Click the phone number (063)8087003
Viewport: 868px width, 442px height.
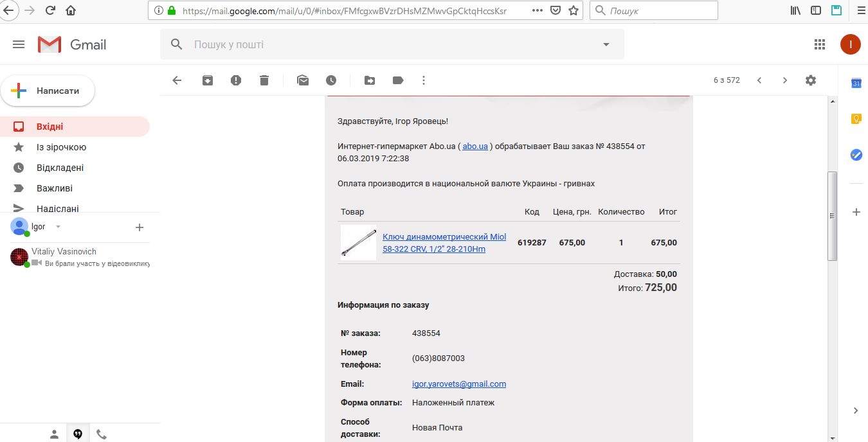[x=439, y=358]
